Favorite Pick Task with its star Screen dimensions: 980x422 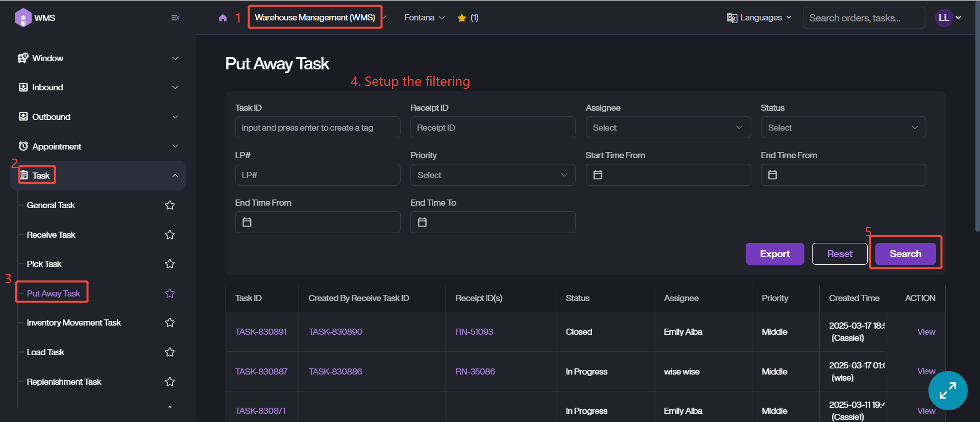click(170, 264)
